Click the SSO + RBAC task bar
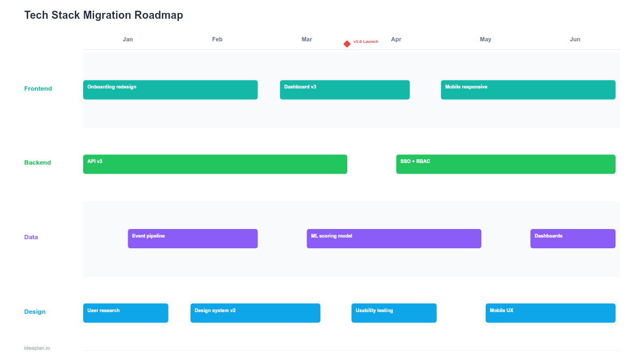Viewport: 644px width, 362px height. click(x=505, y=164)
